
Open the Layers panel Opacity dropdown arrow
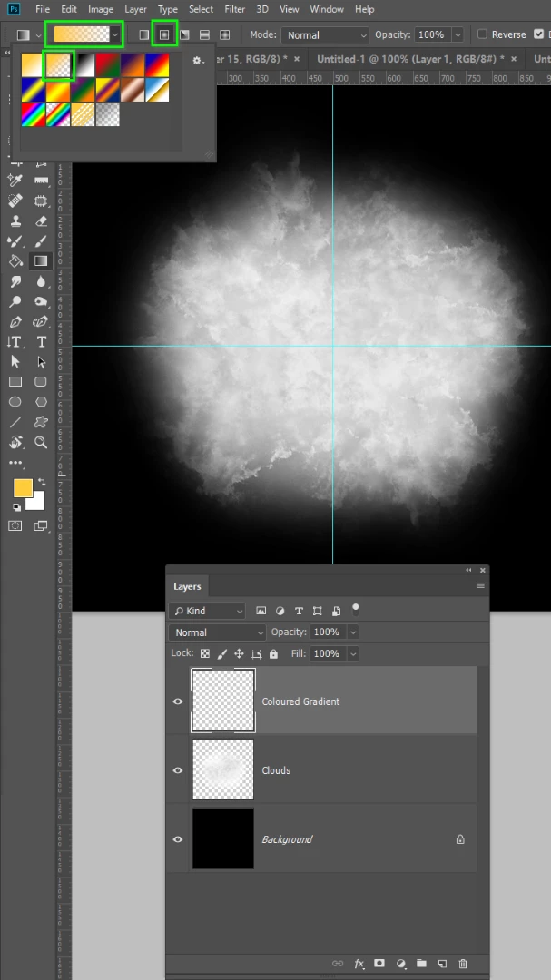(x=353, y=632)
